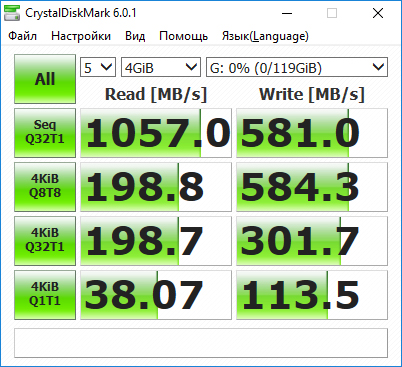Click the 4KiB Q1T1 write result 113.5
This screenshot has height=367, width=402.
312,295
